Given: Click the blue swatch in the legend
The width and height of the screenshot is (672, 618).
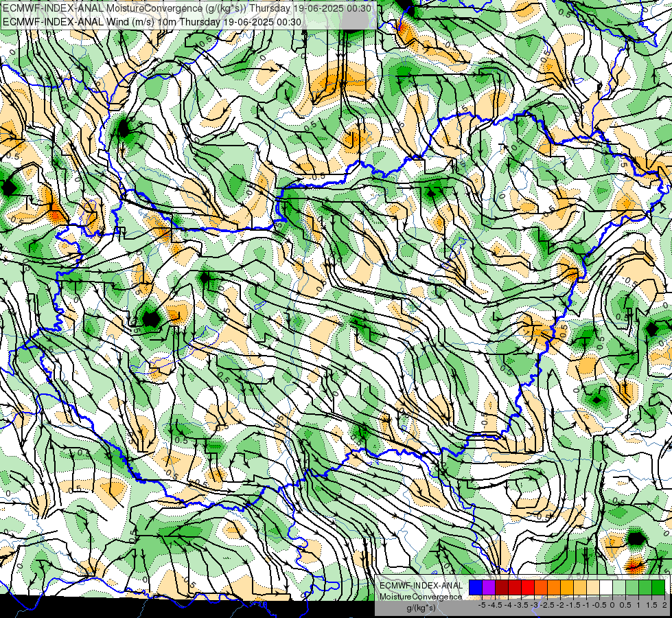Looking at the screenshot, I should coord(476,587).
